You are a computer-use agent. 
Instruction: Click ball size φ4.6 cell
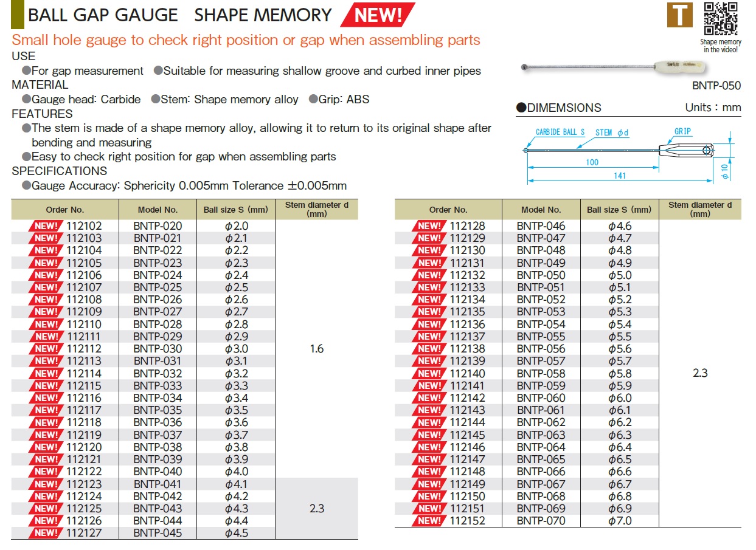point(619,226)
